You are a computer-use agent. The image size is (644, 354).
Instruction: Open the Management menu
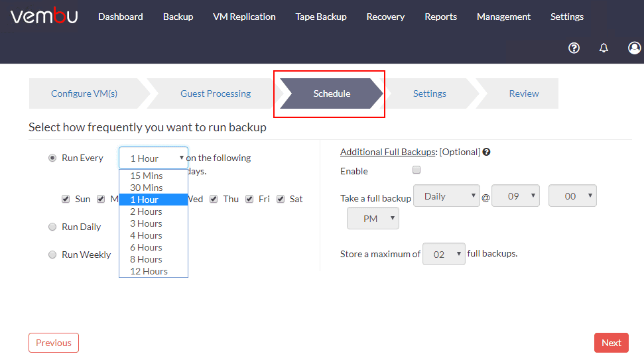(503, 17)
